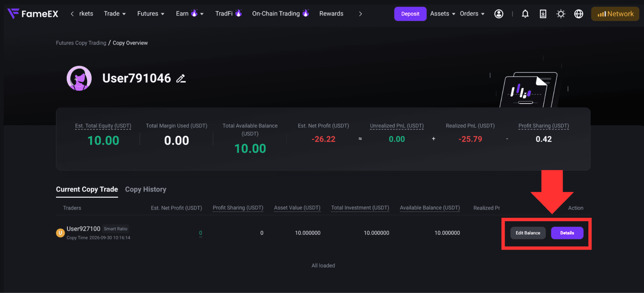Screen dimensions: 644x293
Task: Open the FameEX logo home link
Action: coord(33,14)
